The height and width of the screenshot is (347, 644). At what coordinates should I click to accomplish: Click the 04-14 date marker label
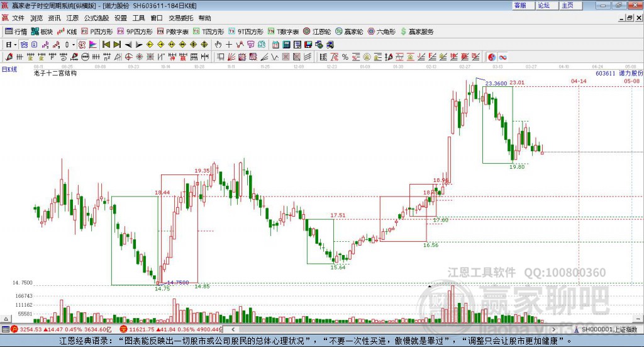579,81
